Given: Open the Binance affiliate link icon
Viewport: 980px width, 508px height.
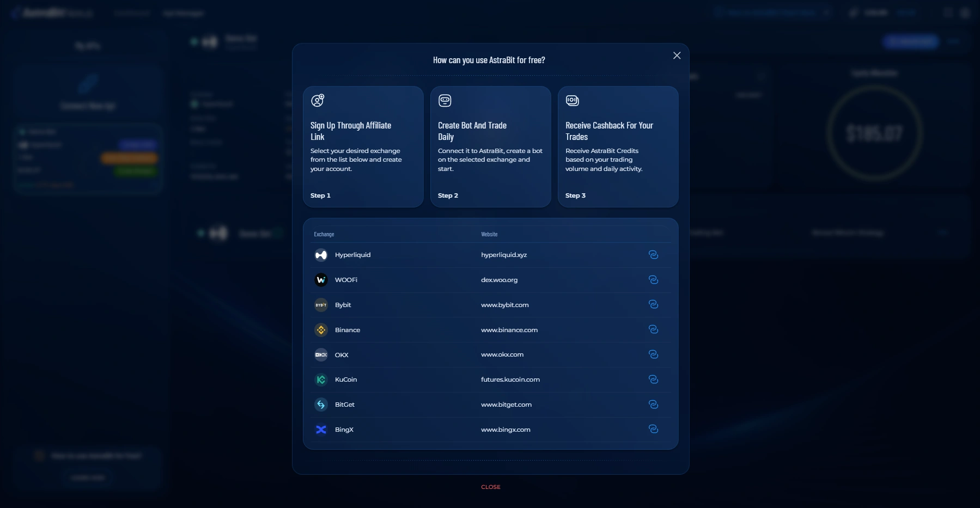Looking at the screenshot, I should (x=653, y=329).
